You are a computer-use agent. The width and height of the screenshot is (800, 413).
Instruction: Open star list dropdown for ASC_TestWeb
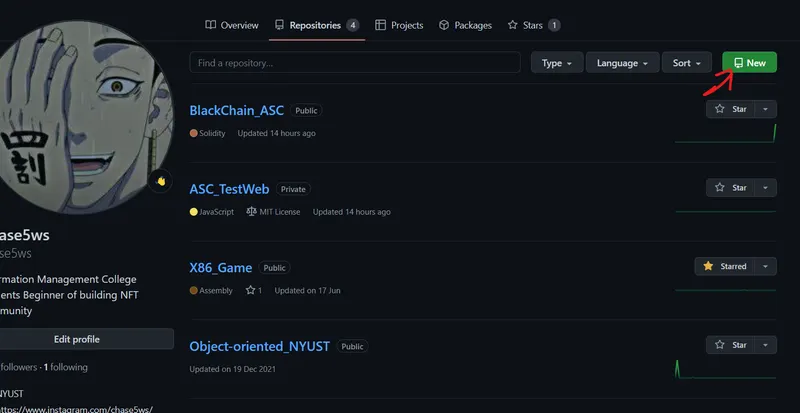tap(765, 188)
